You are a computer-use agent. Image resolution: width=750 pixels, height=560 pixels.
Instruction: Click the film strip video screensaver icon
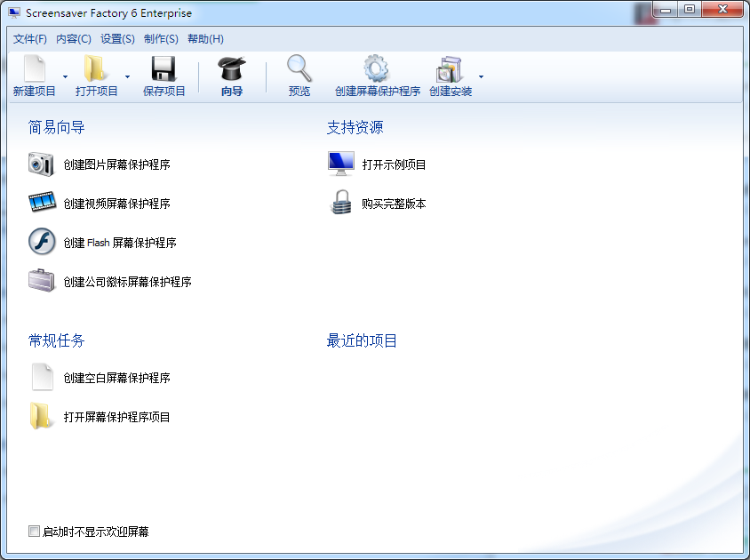pos(42,202)
